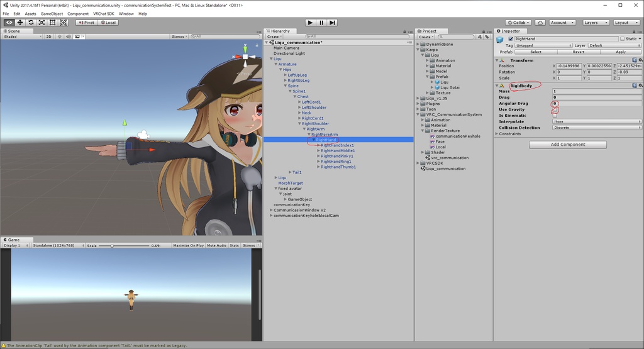Open the Tag dropdown (Untagged)
Screen dimensions: 644x349
pyautogui.click(x=543, y=45)
